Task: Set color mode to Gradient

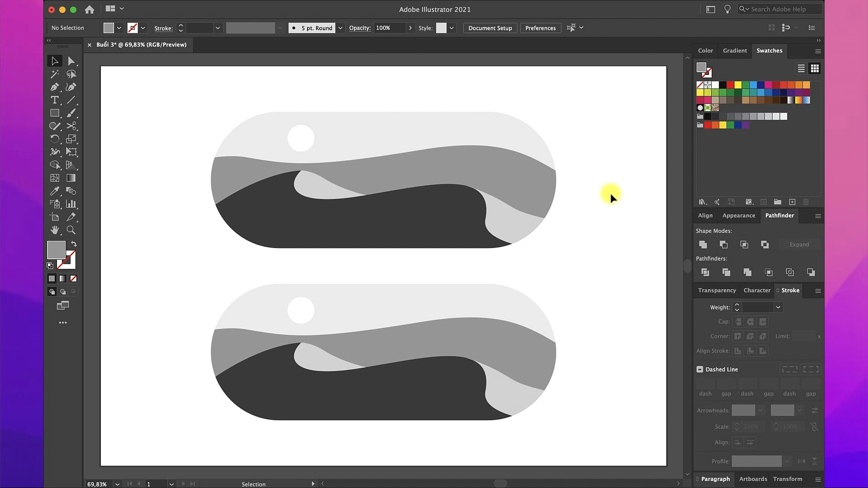Action: [x=62, y=278]
